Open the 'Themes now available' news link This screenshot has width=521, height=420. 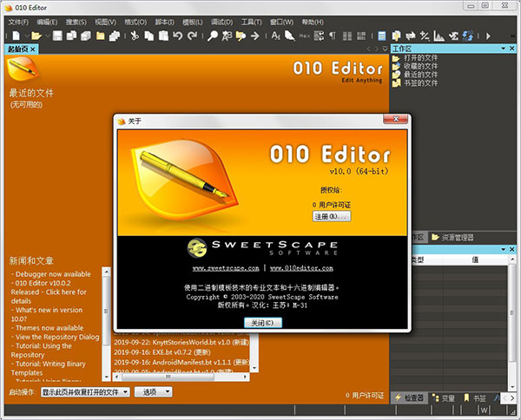(49, 328)
